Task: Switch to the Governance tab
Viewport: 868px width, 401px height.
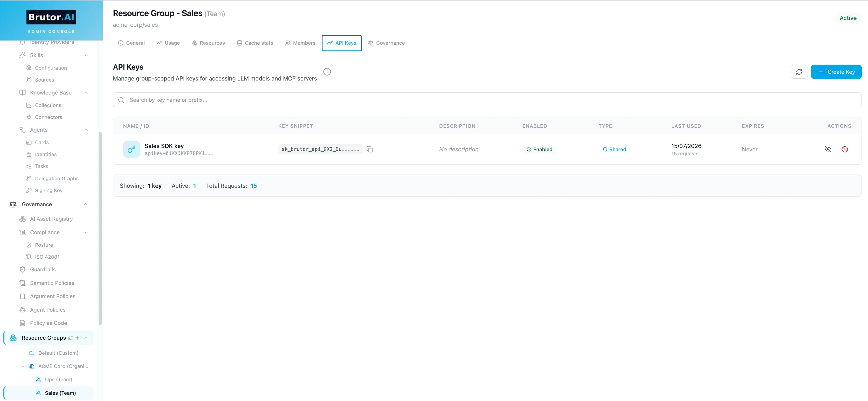Action: 386,43
